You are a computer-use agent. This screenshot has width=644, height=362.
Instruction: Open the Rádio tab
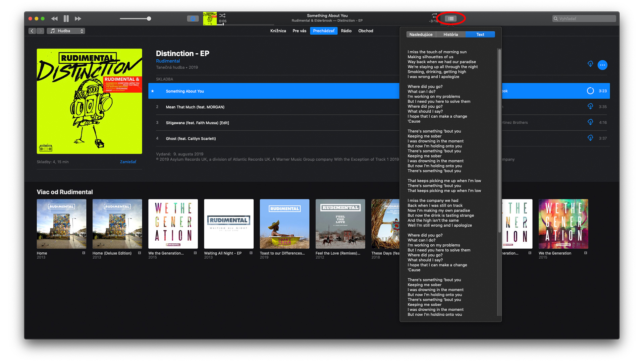pos(346,31)
